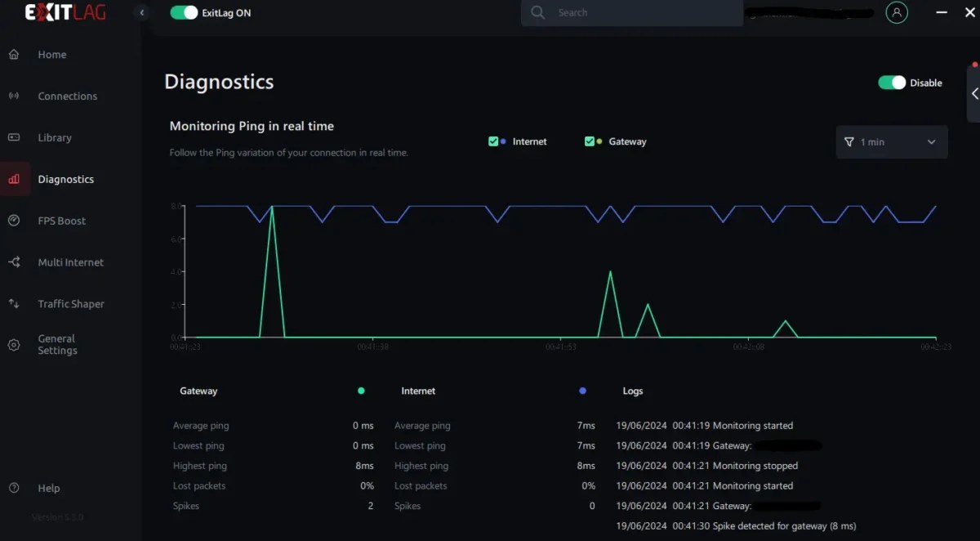Open Traffic Shaper page
Image resolution: width=980 pixels, height=541 pixels.
[x=71, y=304]
